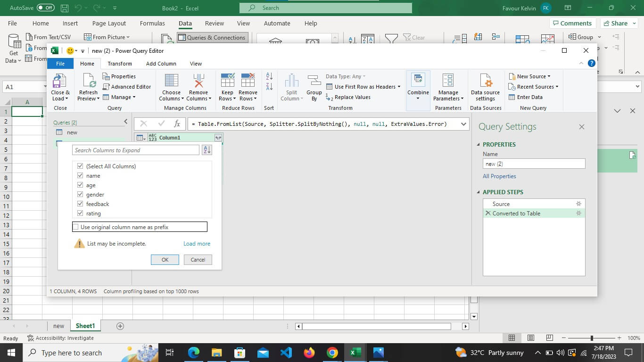
Task: Open the Transform ribbon tab
Action: 120,64
